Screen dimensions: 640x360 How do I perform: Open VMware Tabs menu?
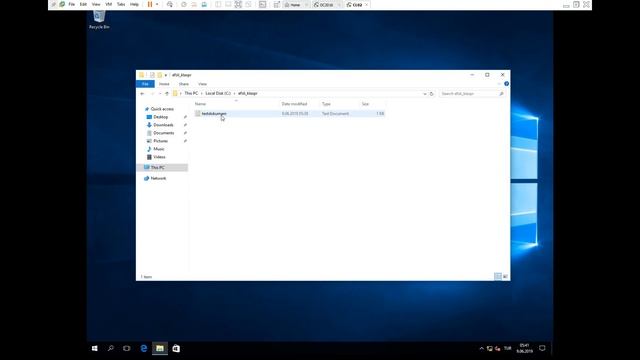coord(121,4)
